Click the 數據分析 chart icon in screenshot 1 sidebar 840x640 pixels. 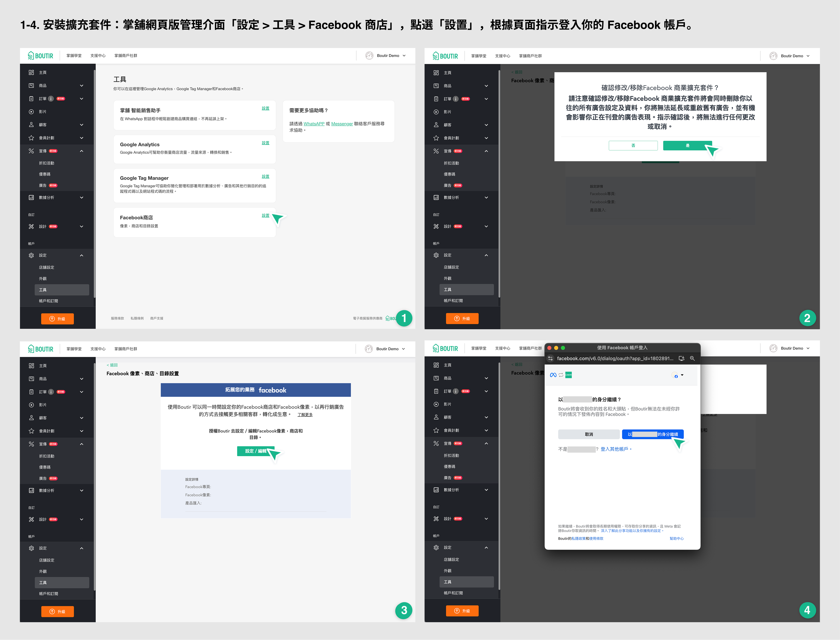31,197
